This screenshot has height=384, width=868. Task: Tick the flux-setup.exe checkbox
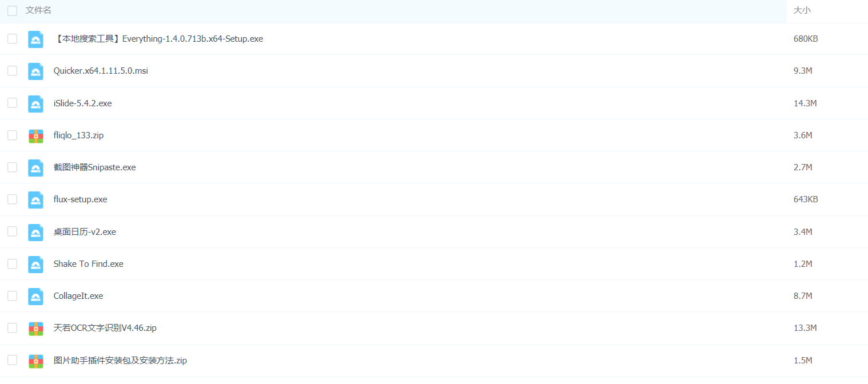12,199
